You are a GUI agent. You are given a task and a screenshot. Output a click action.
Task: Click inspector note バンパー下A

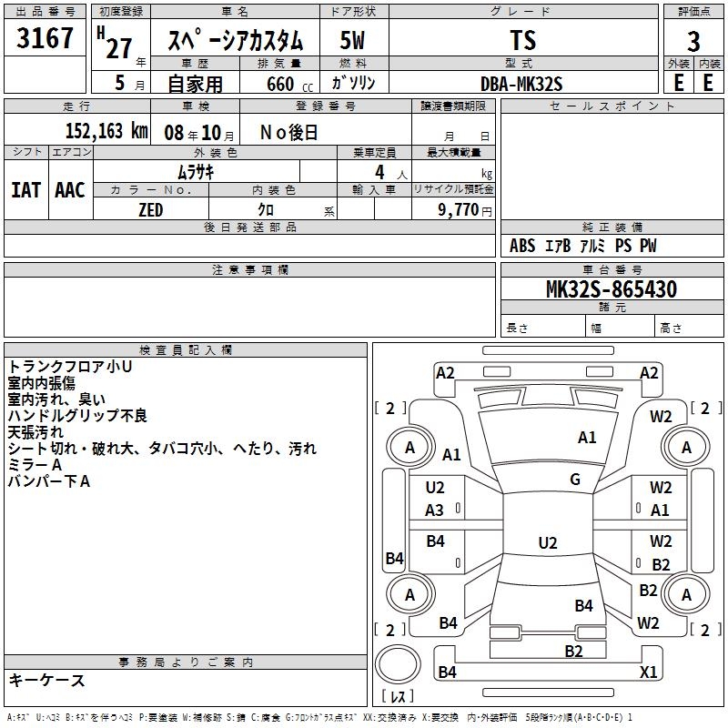(x=49, y=481)
